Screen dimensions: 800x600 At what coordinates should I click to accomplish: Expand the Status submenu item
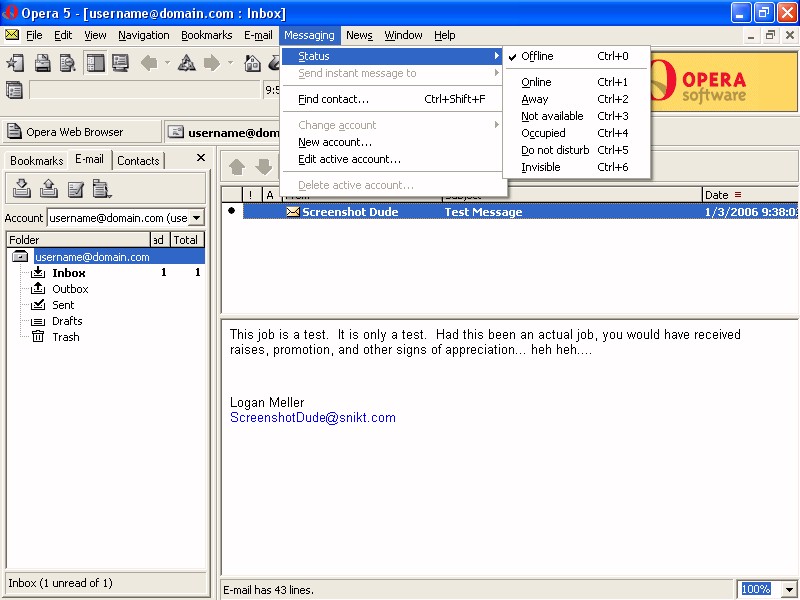[x=392, y=56]
